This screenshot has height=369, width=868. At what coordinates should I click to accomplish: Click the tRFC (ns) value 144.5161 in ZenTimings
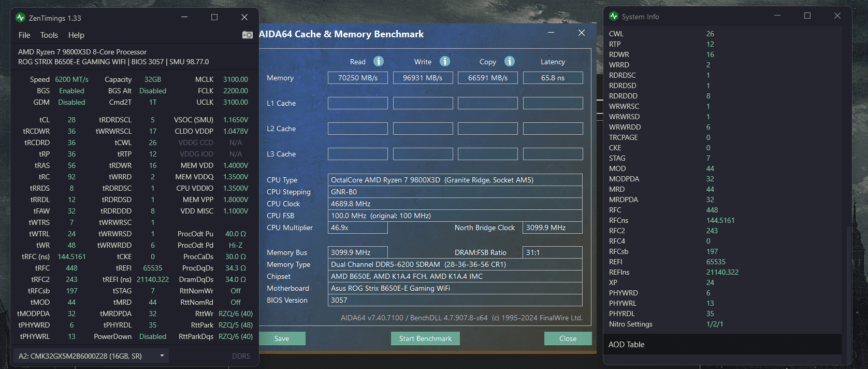pyautogui.click(x=71, y=257)
